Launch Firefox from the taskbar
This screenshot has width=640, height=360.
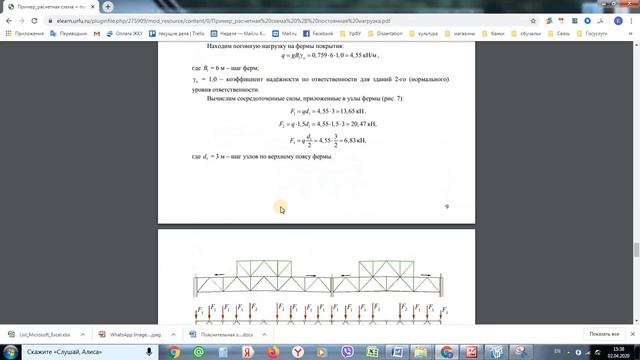(273, 352)
